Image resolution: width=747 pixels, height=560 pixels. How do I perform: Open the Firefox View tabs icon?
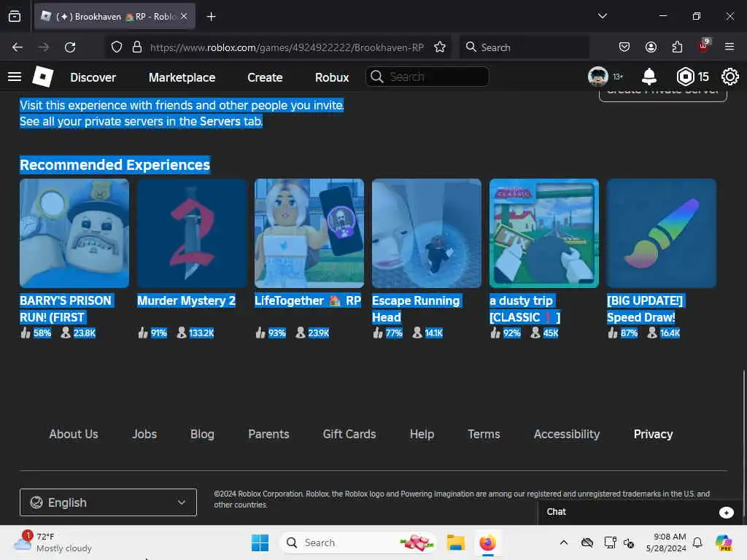click(x=15, y=16)
